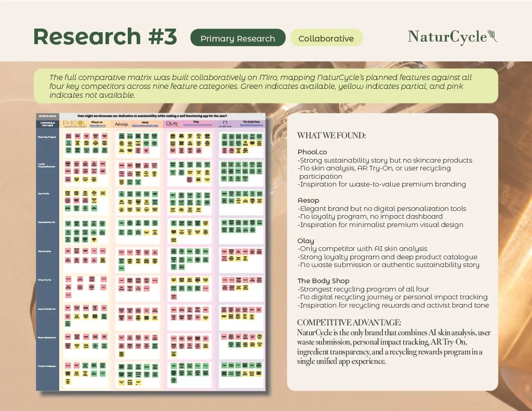Open the Aesop website link in the matrix
Viewport: 532px width, 411px height.
point(145,125)
